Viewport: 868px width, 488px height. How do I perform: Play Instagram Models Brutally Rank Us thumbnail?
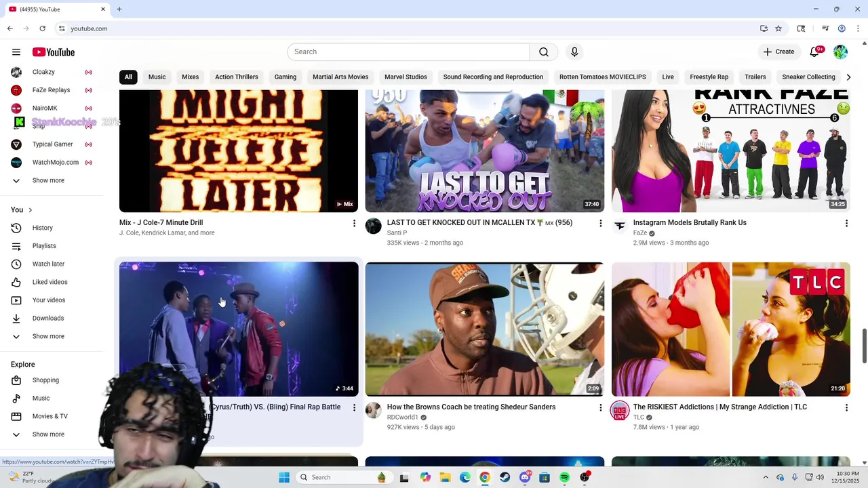(x=731, y=151)
